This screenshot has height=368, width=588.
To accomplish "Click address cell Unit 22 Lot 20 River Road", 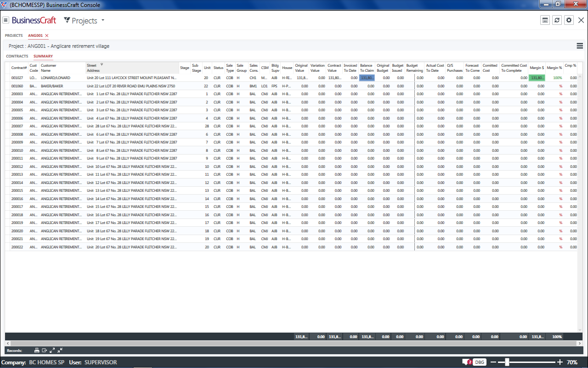I will (x=132, y=86).
